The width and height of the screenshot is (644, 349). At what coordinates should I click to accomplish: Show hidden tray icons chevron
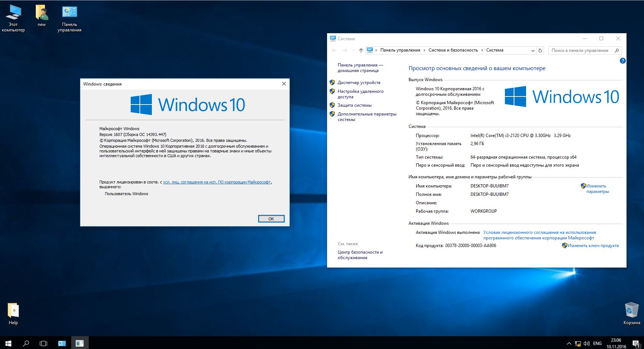point(569,344)
